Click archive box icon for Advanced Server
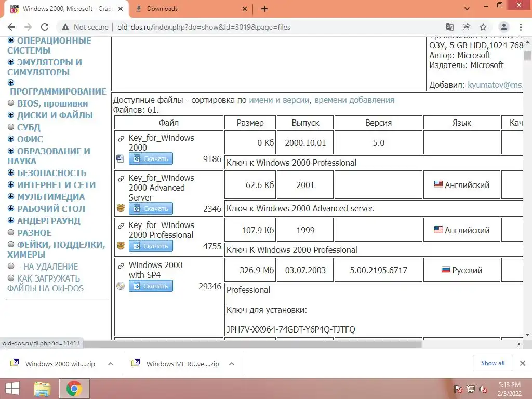The image size is (532, 399). [x=121, y=208]
